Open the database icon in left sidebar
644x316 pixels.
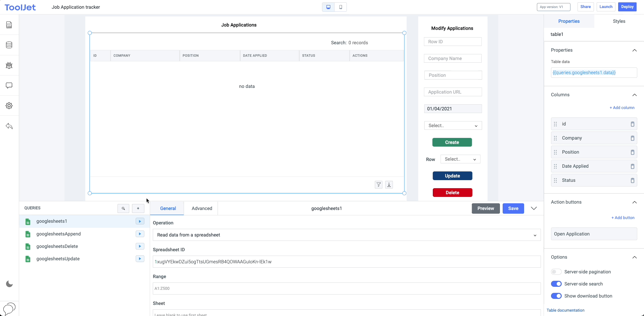click(x=9, y=45)
